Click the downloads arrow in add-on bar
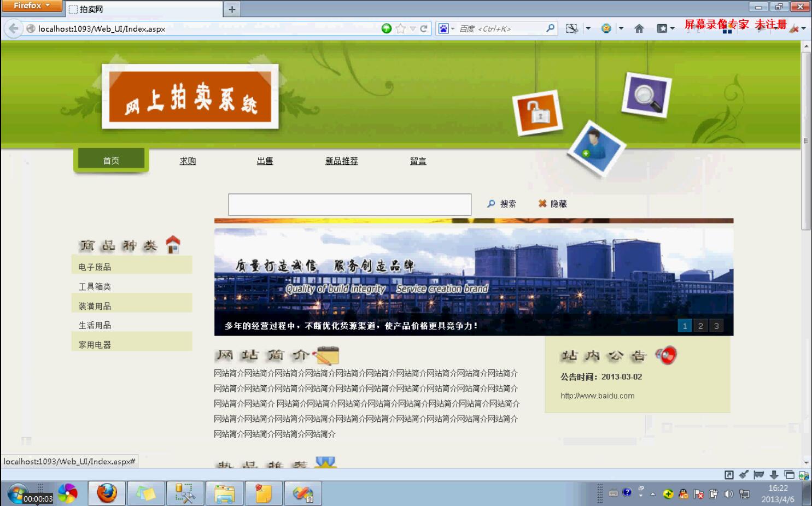The height and width of the screenshot is (506, 812). click(x=774, y=475)
